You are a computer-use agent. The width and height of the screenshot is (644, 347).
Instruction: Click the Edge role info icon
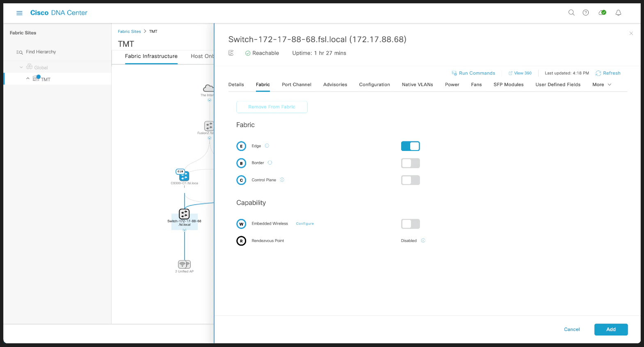267,146
